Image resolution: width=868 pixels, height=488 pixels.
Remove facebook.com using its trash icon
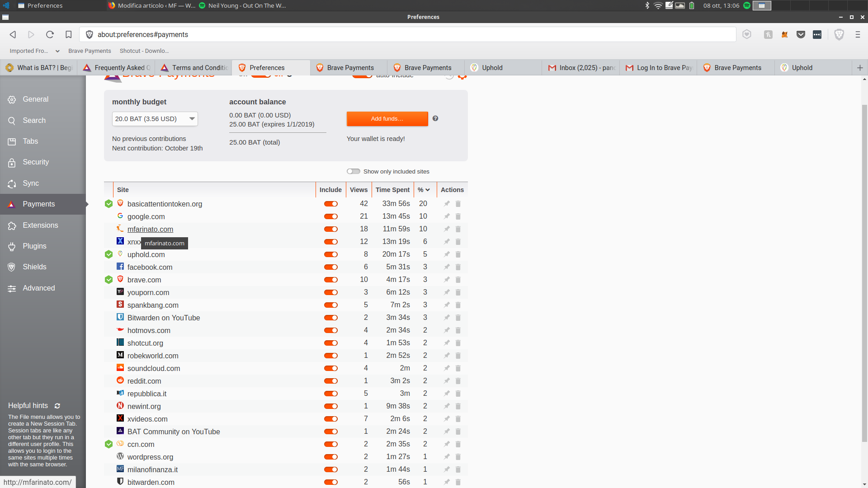[x=458, y=267]
